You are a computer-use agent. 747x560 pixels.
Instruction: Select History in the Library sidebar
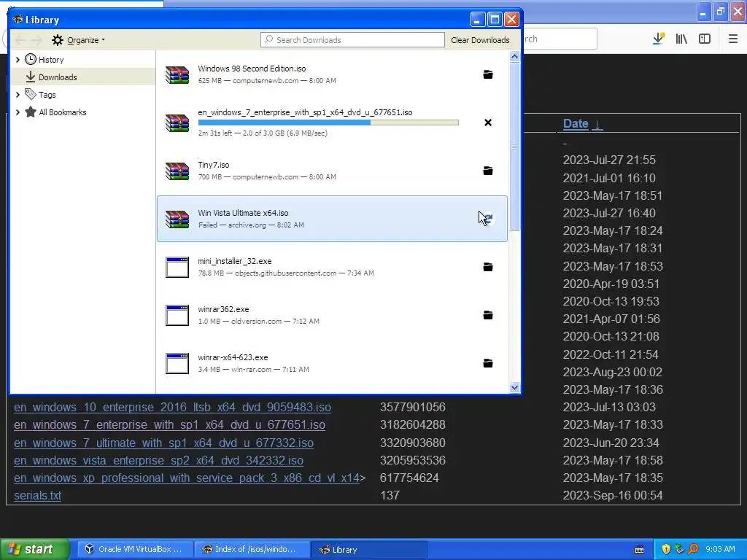[x=83, y=60]
